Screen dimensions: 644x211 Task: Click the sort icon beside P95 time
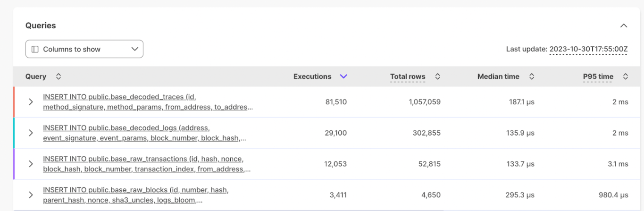point(625,76)
